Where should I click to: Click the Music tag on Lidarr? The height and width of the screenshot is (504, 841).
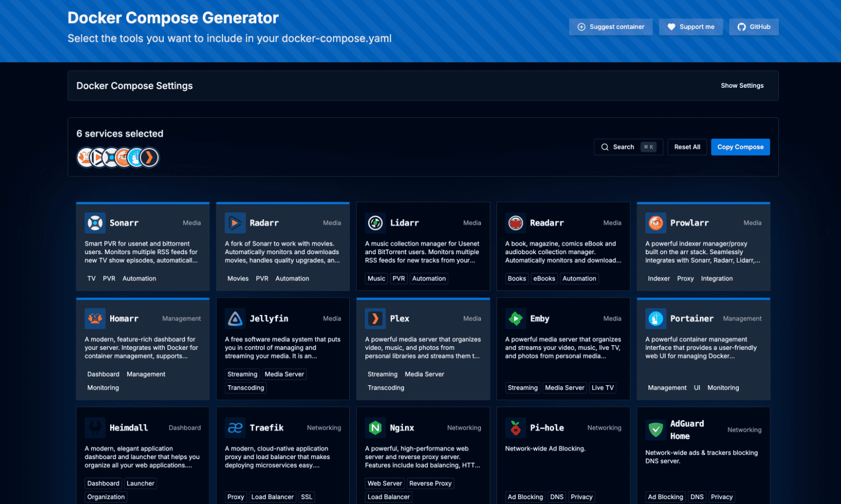tap(377, 279)
